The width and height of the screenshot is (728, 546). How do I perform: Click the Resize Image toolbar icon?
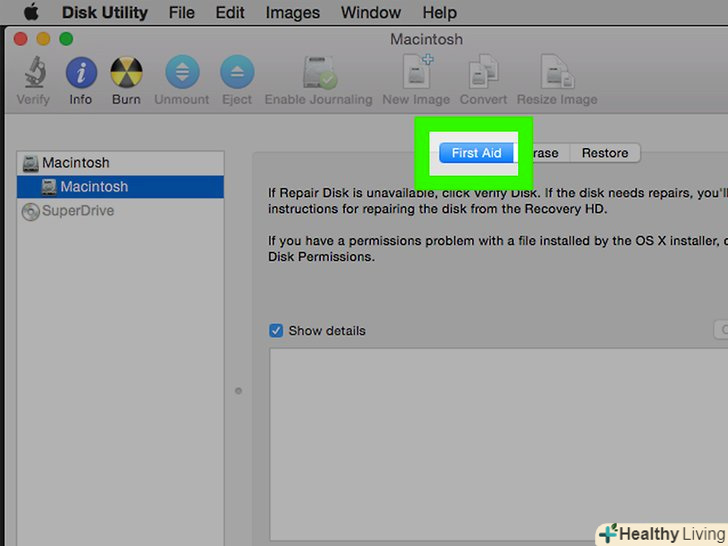[557, 72]
